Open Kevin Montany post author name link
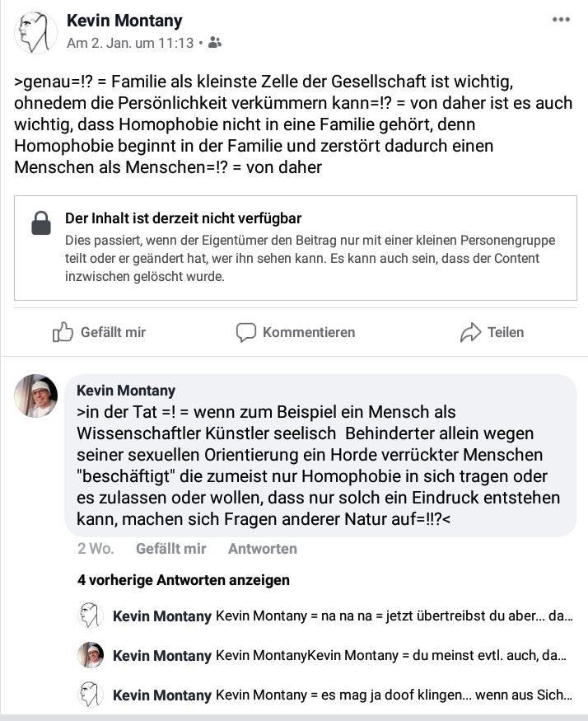Viewport: 588px width, 721px height. 124,21
